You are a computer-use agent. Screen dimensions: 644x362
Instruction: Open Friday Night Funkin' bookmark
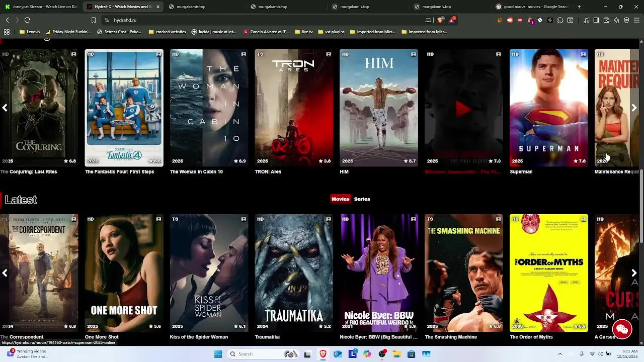[x=68, y=32]
